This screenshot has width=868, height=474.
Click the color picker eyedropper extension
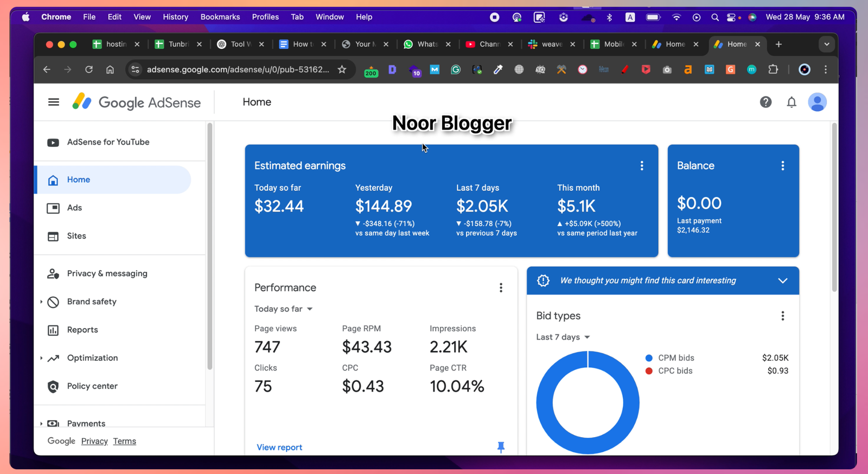tap(498, 69)
